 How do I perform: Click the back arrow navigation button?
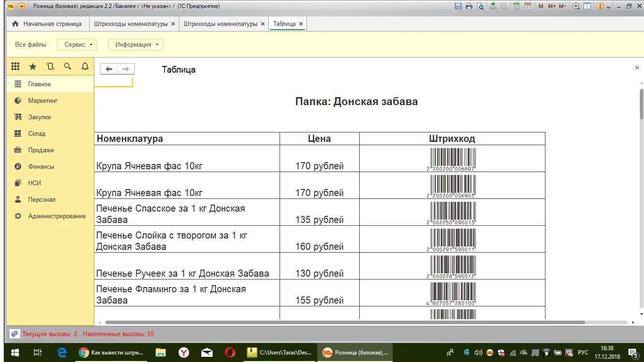109,69
